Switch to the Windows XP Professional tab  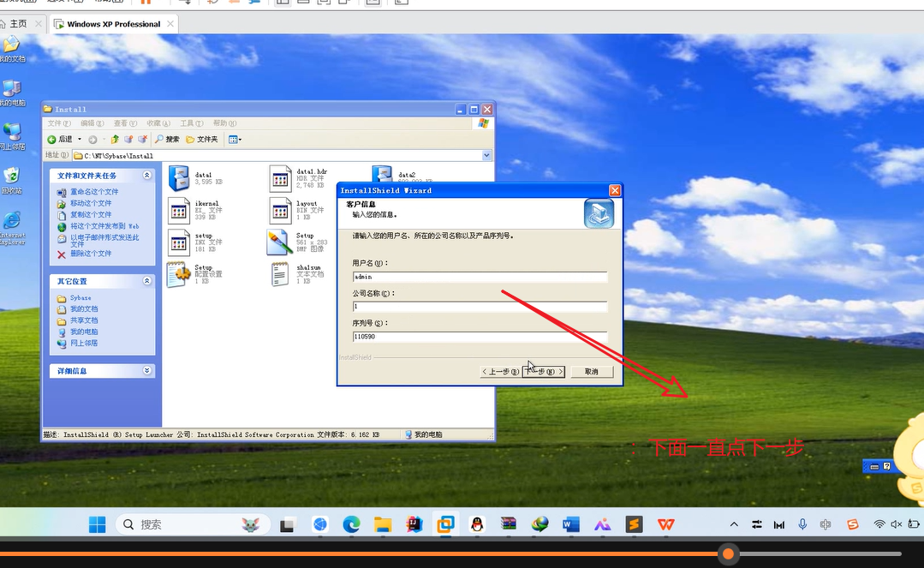click(x=114, y=24)
